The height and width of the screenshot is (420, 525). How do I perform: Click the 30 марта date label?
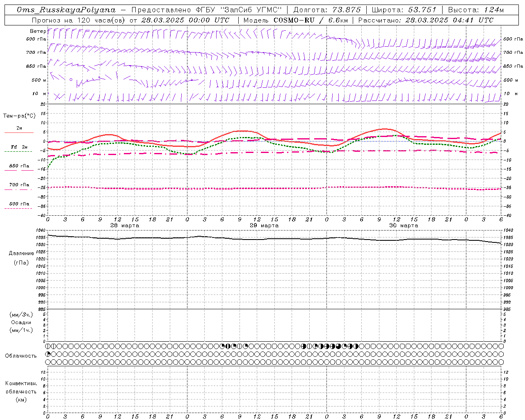(404, 226)
